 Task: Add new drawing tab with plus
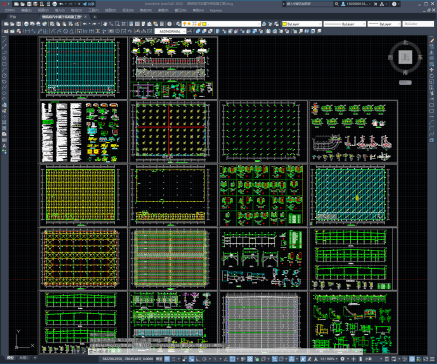[x=95, y=17]
